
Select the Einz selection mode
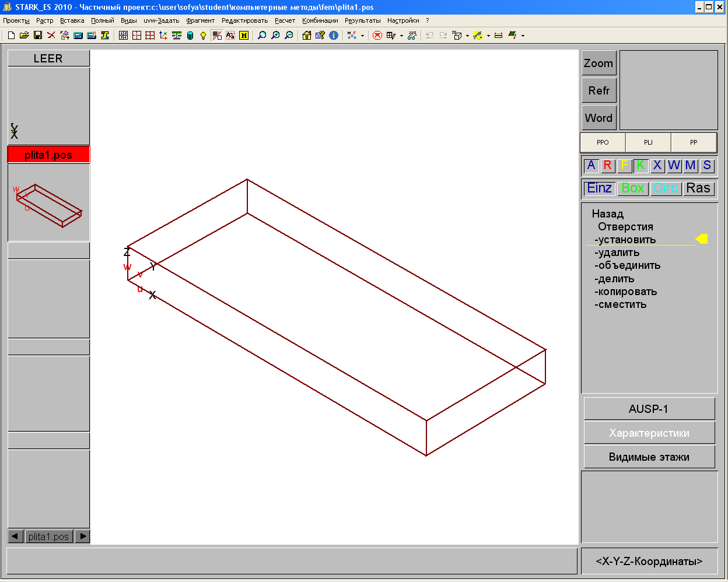(600, 188)
